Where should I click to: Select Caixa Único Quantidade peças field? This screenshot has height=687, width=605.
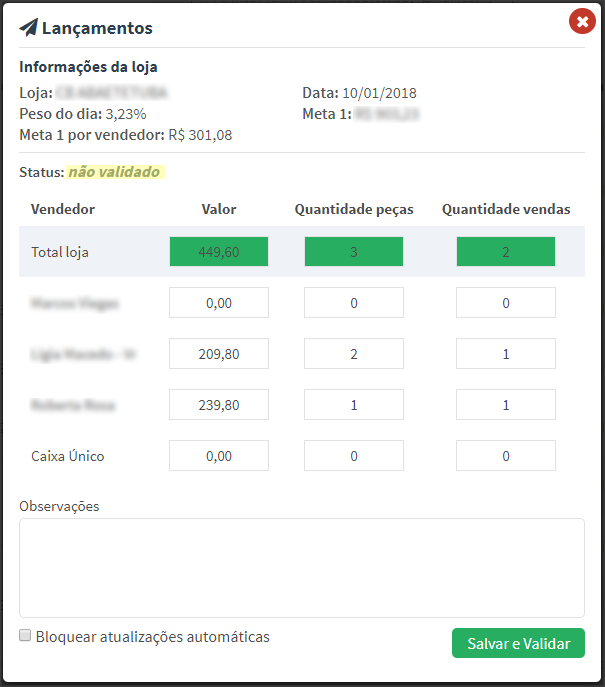[354, 456]
